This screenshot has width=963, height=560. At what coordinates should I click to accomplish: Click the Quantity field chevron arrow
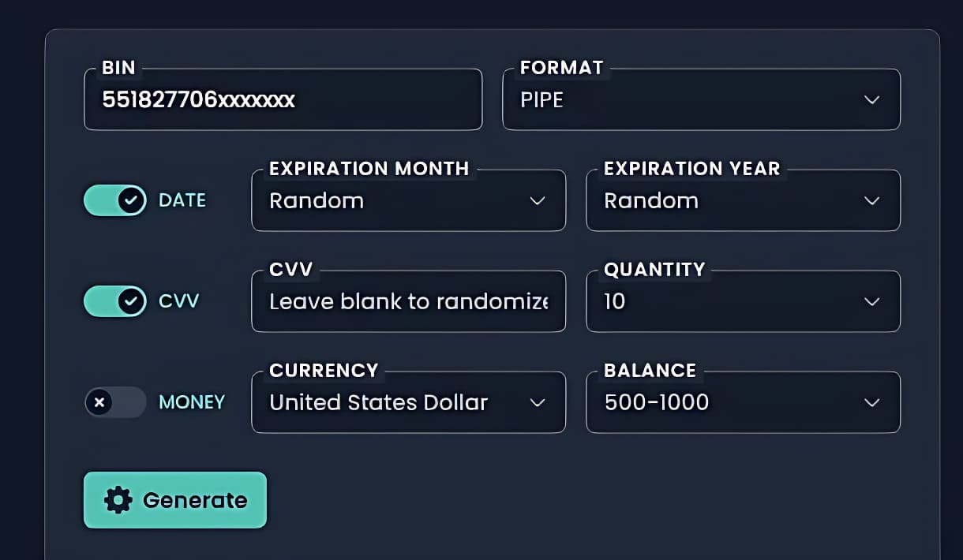point(871,302)
